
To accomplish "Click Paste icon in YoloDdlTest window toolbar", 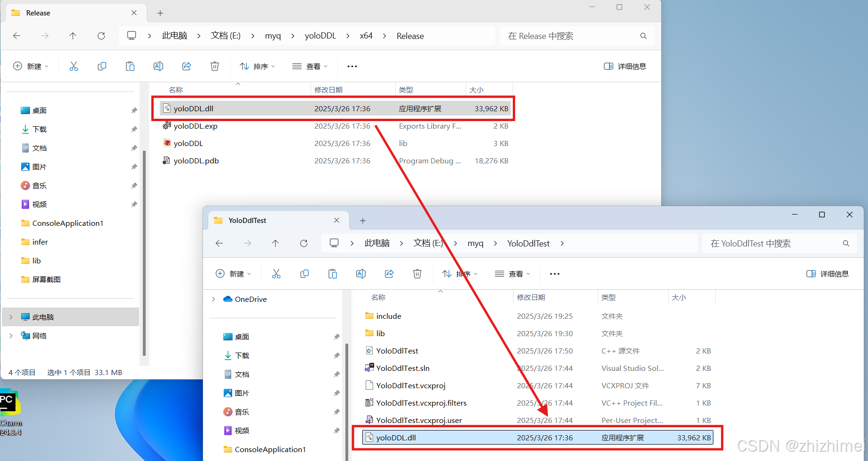I will (333, 274).
